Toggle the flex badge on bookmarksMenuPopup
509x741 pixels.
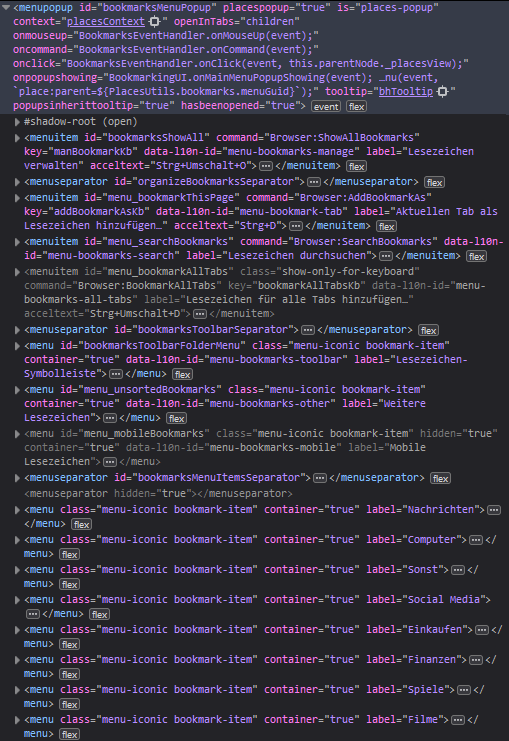(356, 107)
